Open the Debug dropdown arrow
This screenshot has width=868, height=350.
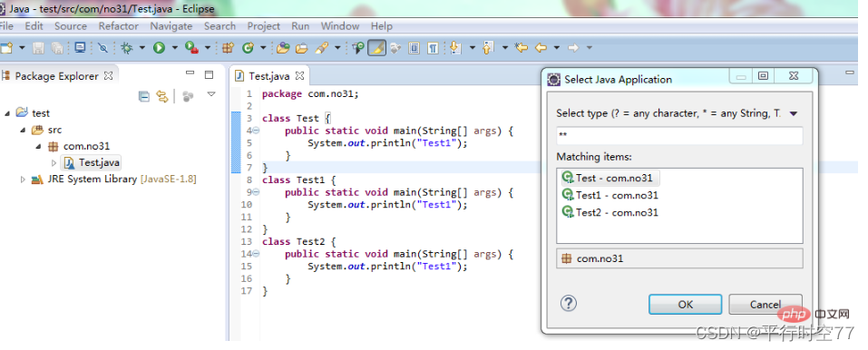(x=142, y=48)
